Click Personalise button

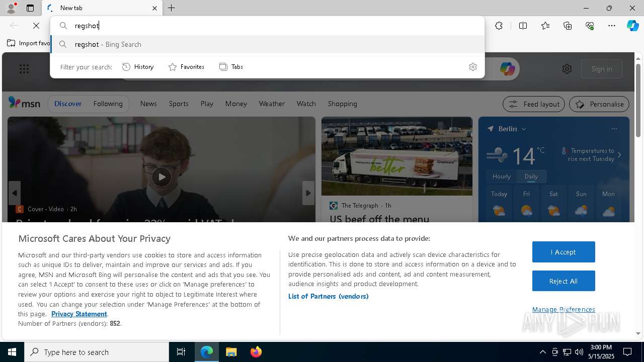pyautogui.click(x=599, y=104)
